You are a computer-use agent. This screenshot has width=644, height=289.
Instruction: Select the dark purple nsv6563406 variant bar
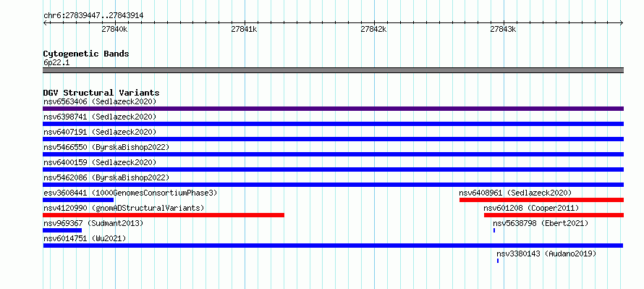click(x=333, y=109)
